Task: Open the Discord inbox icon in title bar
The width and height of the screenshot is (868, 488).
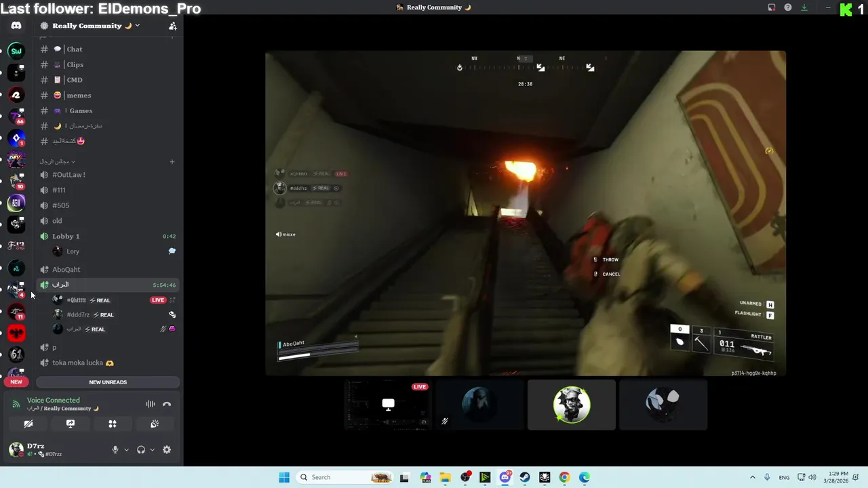Action: 772,7
